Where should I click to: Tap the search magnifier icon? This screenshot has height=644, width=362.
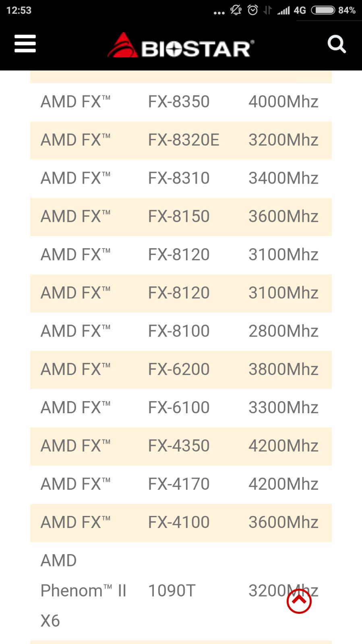click(x=337, y=44)
